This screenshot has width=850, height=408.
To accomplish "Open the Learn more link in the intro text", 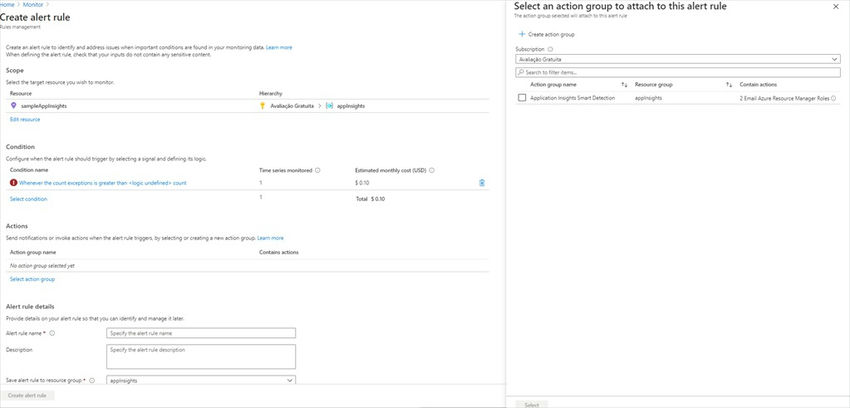I will (x=279, y=48).
